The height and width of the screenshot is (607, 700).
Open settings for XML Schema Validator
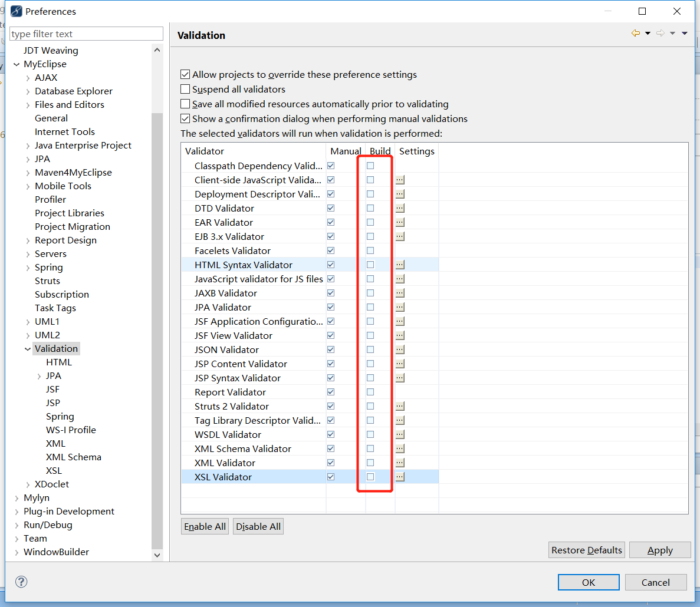pos(400,448)
